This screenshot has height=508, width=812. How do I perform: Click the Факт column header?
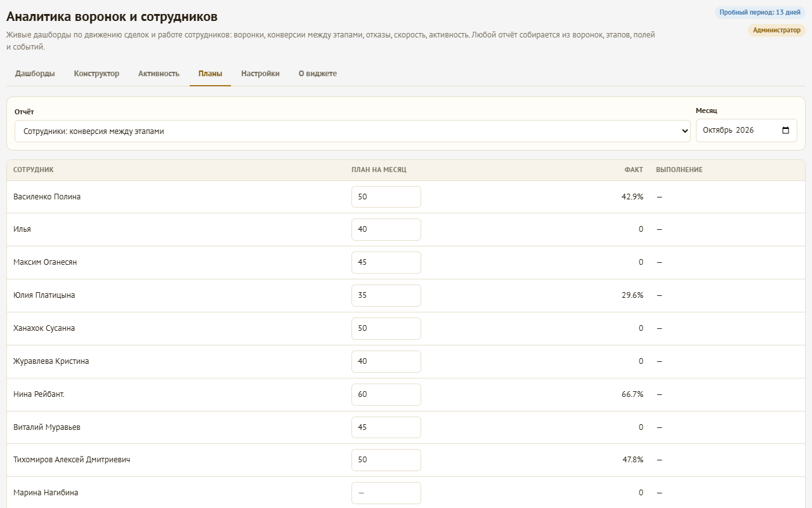(634, 170)
